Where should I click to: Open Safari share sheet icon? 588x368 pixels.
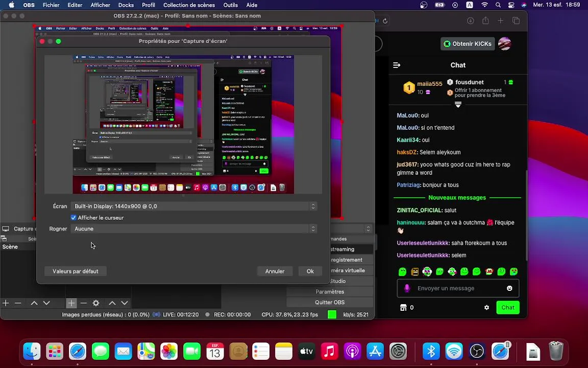click(485, 20)
